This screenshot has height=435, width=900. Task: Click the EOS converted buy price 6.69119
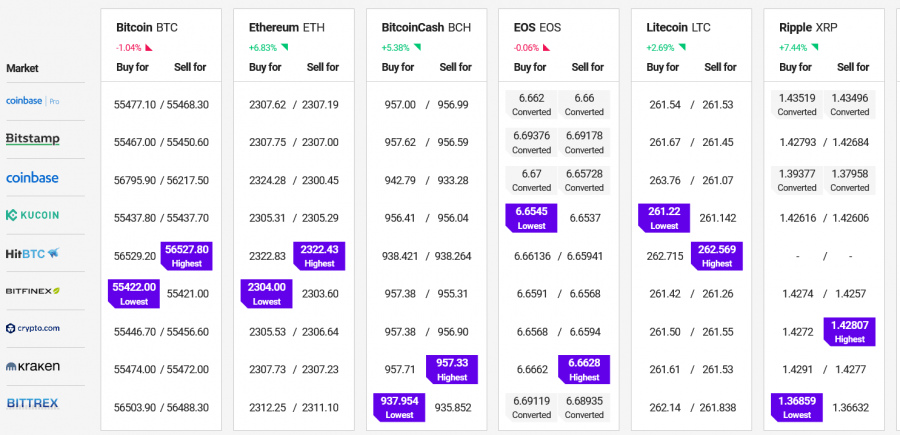pos(531,407)
